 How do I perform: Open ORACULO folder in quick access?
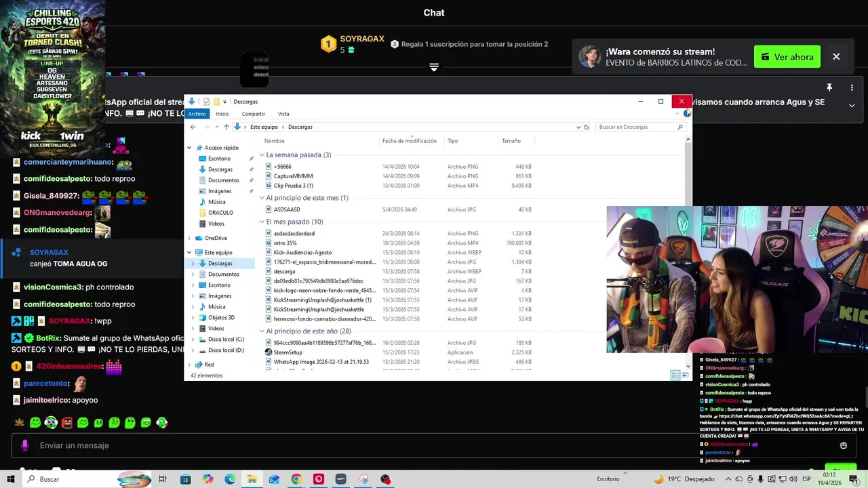coord(220,213)
